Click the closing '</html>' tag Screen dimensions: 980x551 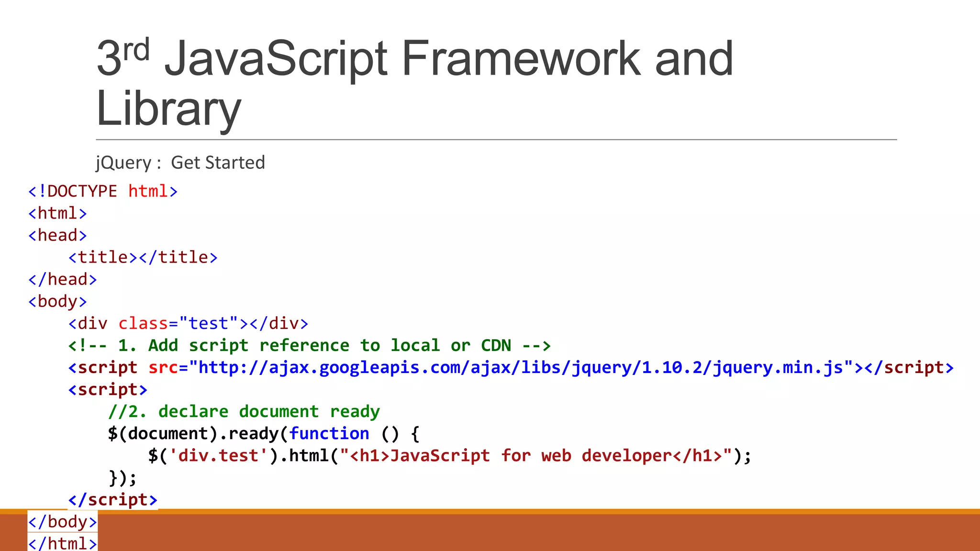pyautogui.click(x=63, y=543)
